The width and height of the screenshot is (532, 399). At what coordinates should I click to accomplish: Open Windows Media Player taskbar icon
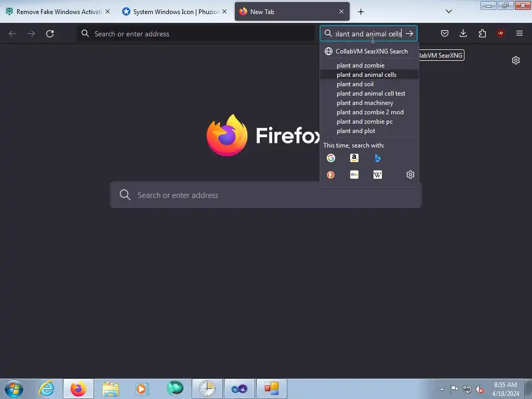point(142,389)
